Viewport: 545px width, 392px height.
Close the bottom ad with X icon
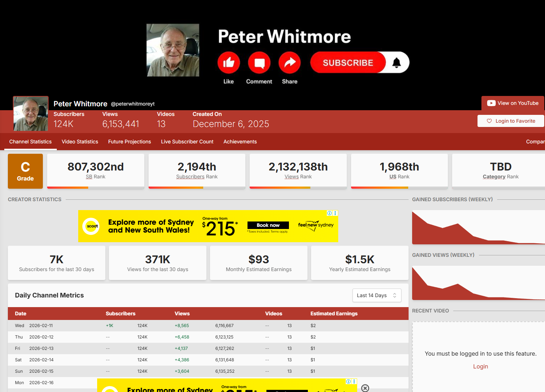pos(365,388)
